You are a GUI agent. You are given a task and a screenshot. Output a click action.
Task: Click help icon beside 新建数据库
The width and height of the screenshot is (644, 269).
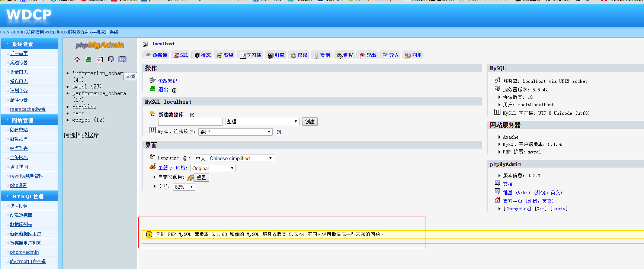pos(192,115)
